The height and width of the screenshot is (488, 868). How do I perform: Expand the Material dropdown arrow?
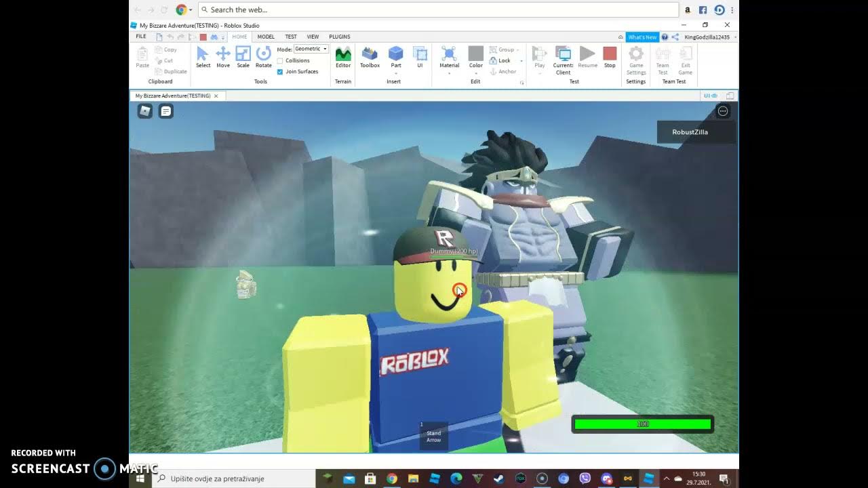(449, 73)
